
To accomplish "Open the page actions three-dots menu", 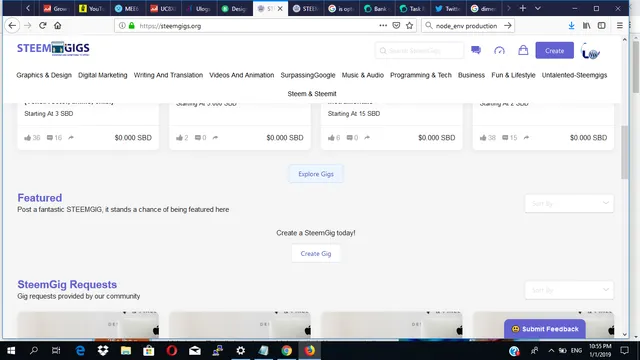I will [383, 25].
